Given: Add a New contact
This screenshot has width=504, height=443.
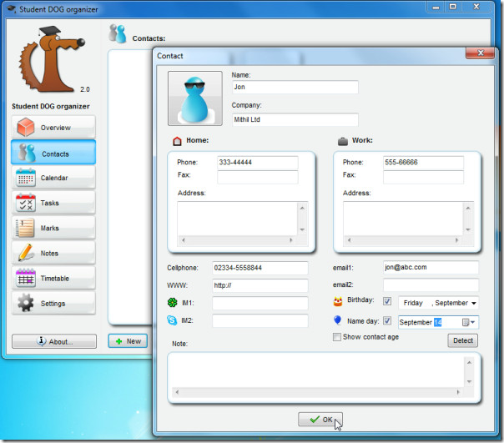Looking at the screenshot, I should (128, 341).
